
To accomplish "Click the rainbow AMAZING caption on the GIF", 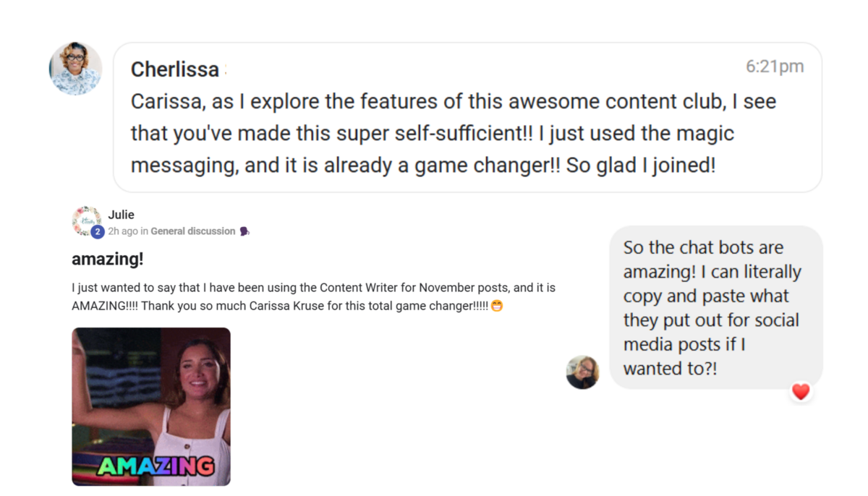I will point(156,466).
